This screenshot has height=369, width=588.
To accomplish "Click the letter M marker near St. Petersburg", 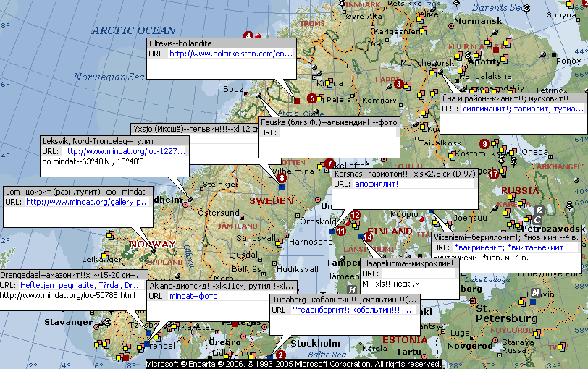I will pyautogui.click(x=535, y=292).
